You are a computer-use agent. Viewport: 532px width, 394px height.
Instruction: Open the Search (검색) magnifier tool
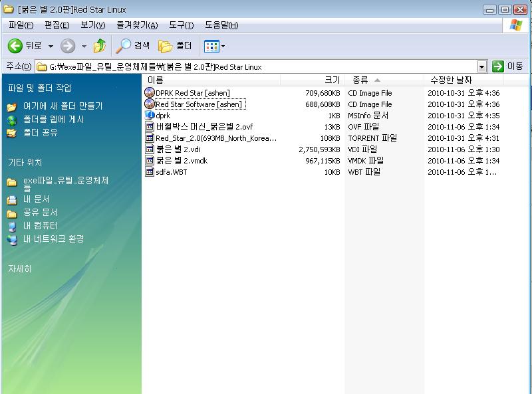pos(124,46)
